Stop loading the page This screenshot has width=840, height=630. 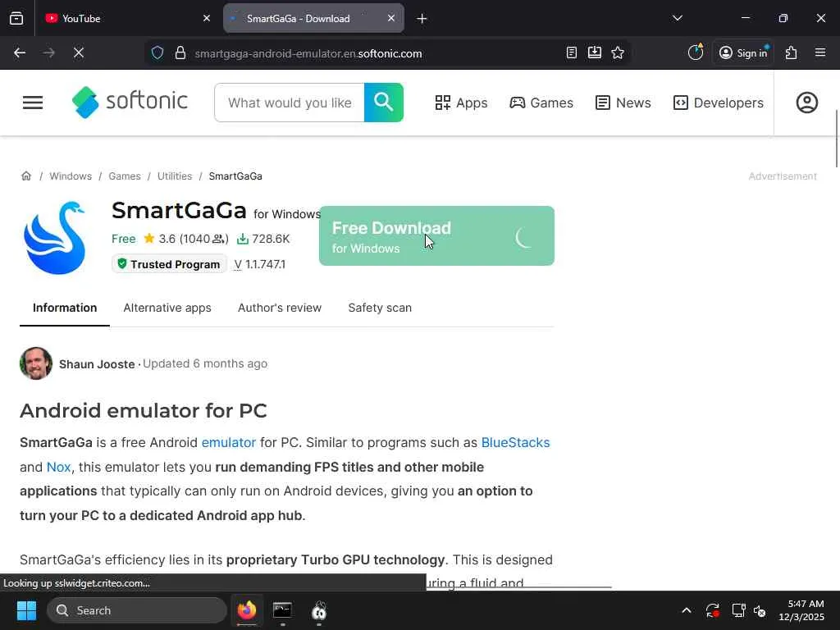click(x=79, y=53)
